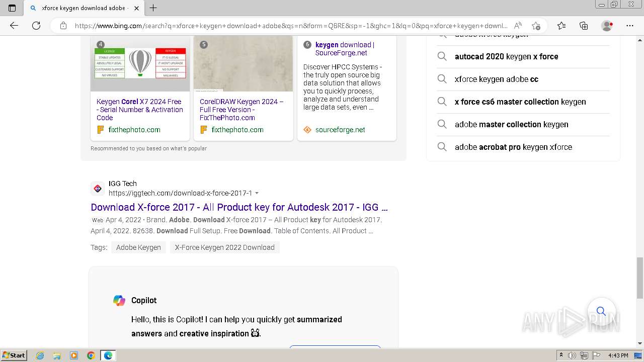Search related: adobe acrobat pro keygen xforce
The image size is (644, 362).
pyautogui.click(x=513, y=147)
